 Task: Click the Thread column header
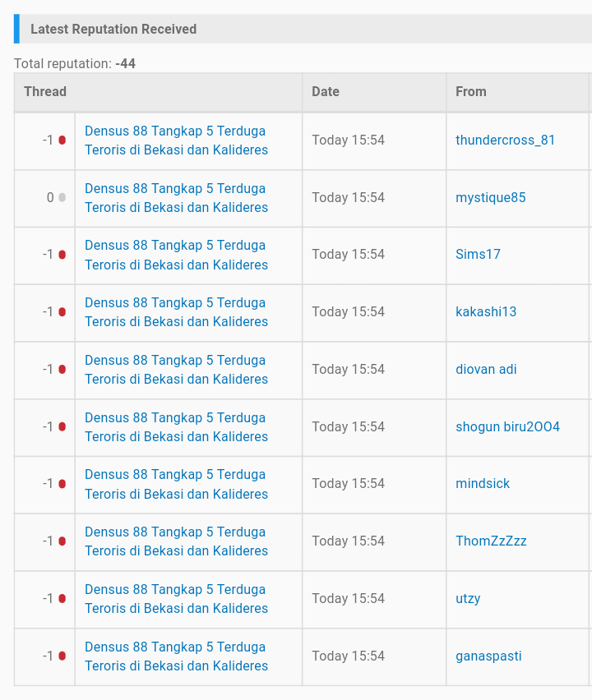45,92
